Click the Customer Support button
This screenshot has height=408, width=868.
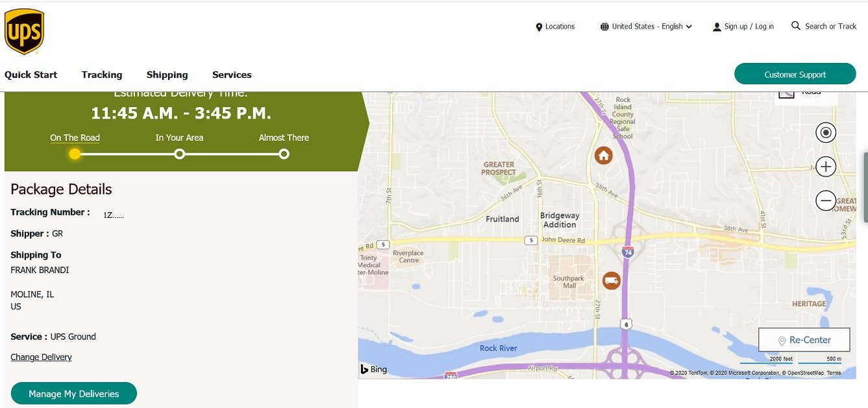[795, 74]
